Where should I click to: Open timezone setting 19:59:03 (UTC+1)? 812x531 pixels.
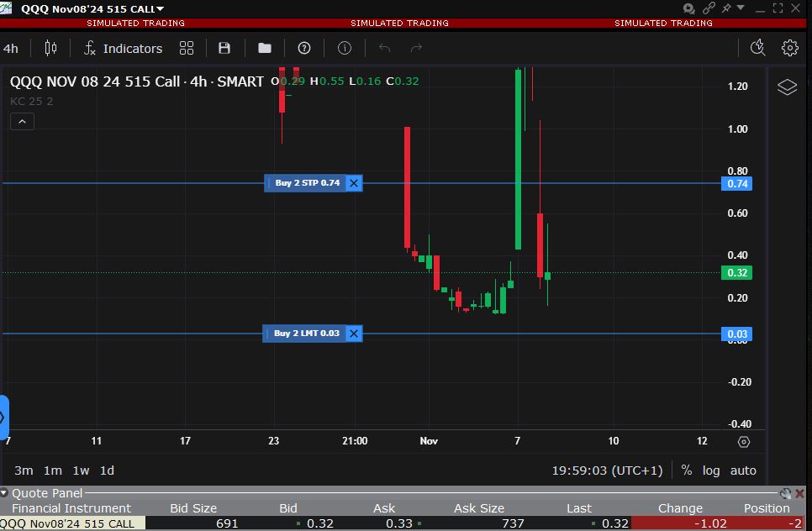coord(607,471)
